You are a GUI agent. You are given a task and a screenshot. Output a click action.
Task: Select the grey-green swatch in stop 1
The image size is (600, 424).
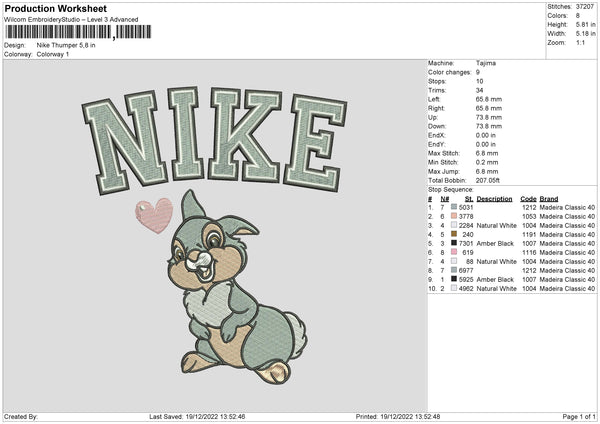pos(454,207)
